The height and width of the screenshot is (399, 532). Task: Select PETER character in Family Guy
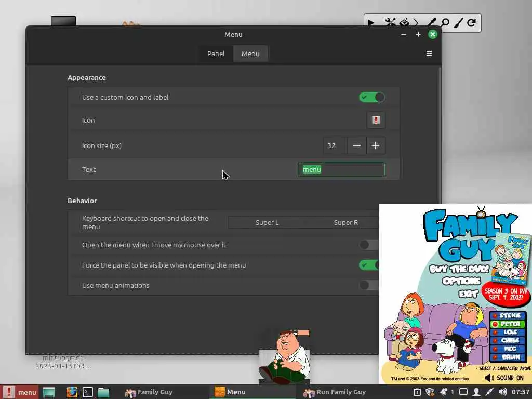point(508,324)
